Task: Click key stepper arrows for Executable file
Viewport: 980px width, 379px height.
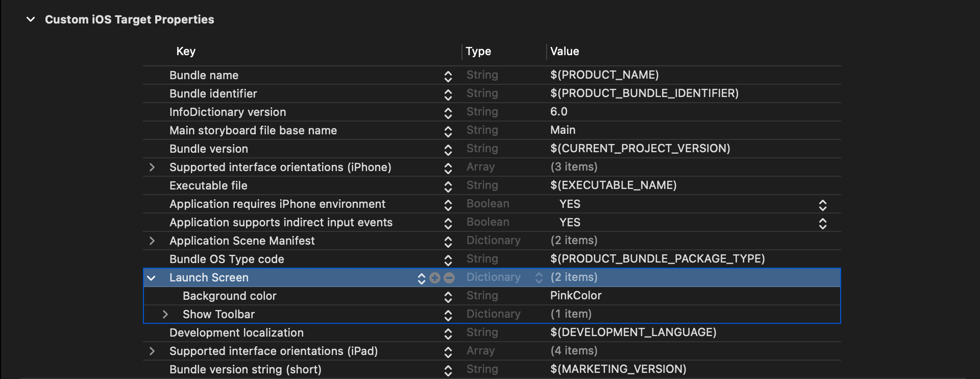Action: click(448, 186)
